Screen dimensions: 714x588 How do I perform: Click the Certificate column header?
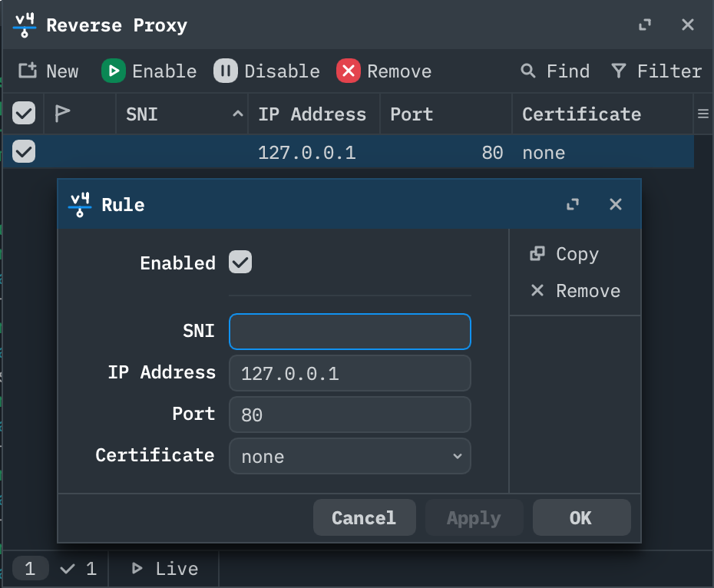pos(602,114)
